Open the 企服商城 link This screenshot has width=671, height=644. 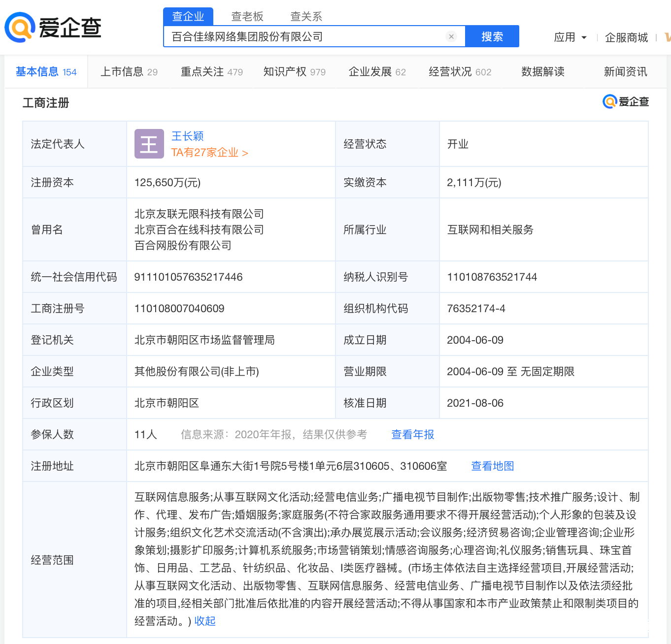tap(626, 37)
